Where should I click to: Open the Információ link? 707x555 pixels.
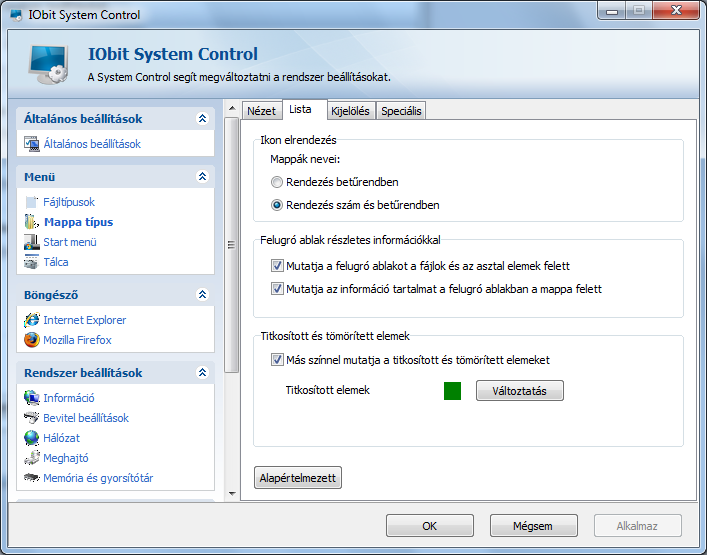click(x=69, y=398)
